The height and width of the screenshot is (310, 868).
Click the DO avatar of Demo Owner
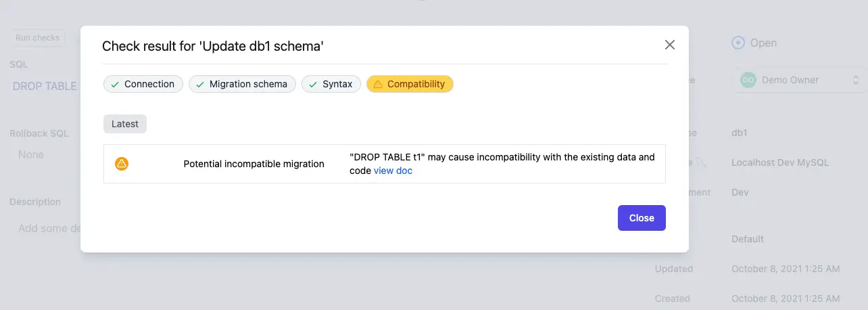(748, 80)
